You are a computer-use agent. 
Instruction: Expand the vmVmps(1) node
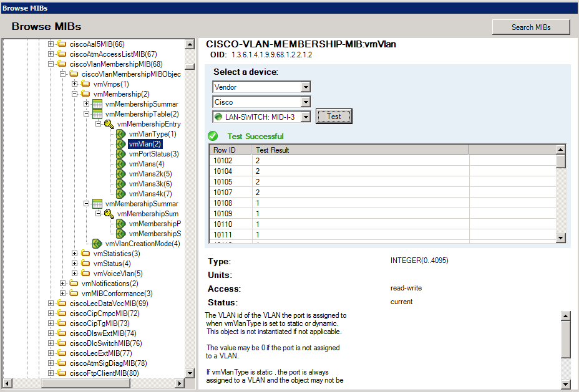[75, 84]
